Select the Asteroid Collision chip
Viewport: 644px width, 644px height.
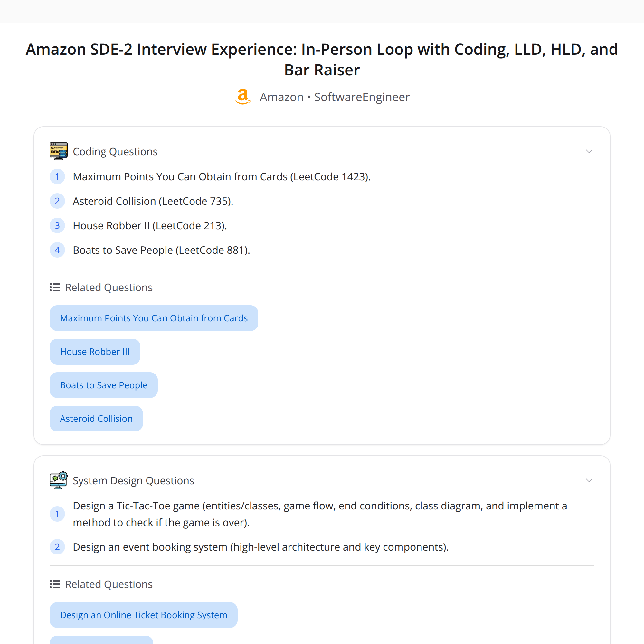pyautogui.click(x=96, y=418)
